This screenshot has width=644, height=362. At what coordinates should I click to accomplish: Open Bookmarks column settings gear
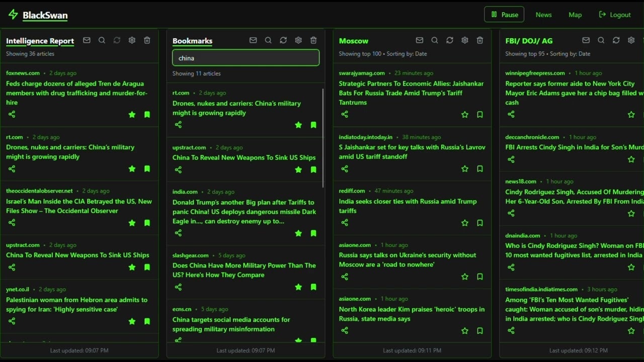pyautogui.click(x=298, y=40)
